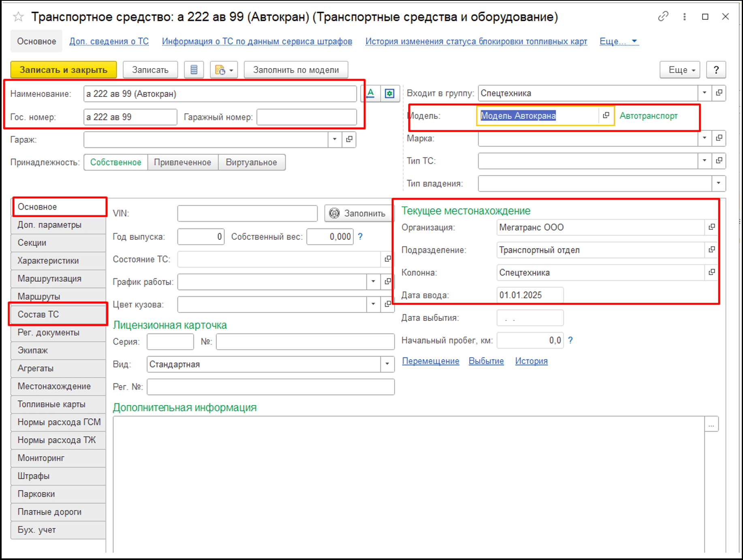743x560 pixels.
Task: Select Виртуальное ownership option
Action: click(x=251, y=162)
